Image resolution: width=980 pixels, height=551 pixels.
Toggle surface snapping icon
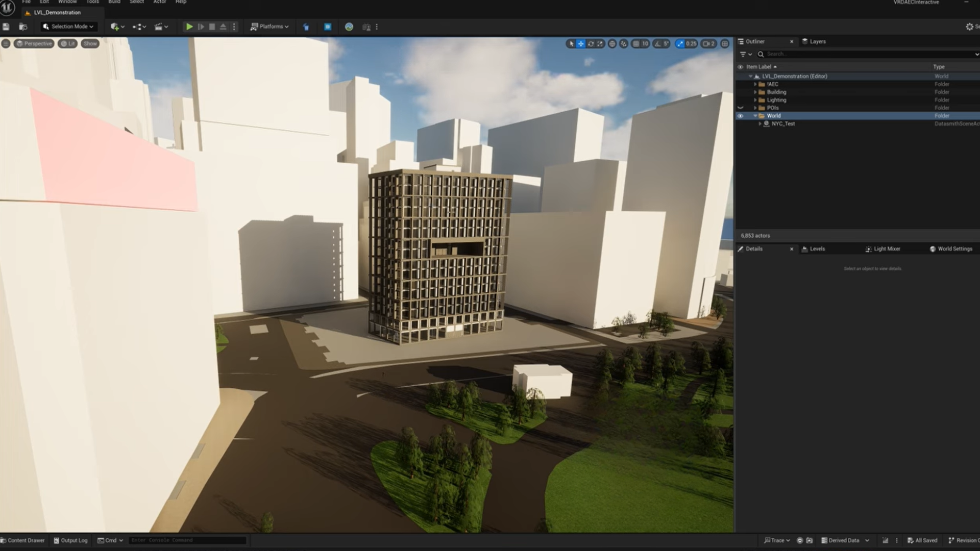click(623, 44)
